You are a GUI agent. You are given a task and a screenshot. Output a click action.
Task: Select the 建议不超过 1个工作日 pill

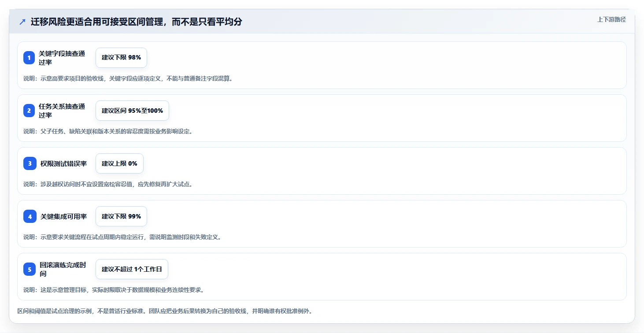[132, 269]
